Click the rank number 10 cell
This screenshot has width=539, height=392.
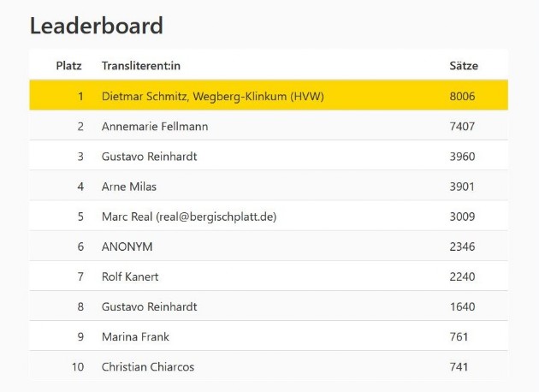[x=78, y=366]
